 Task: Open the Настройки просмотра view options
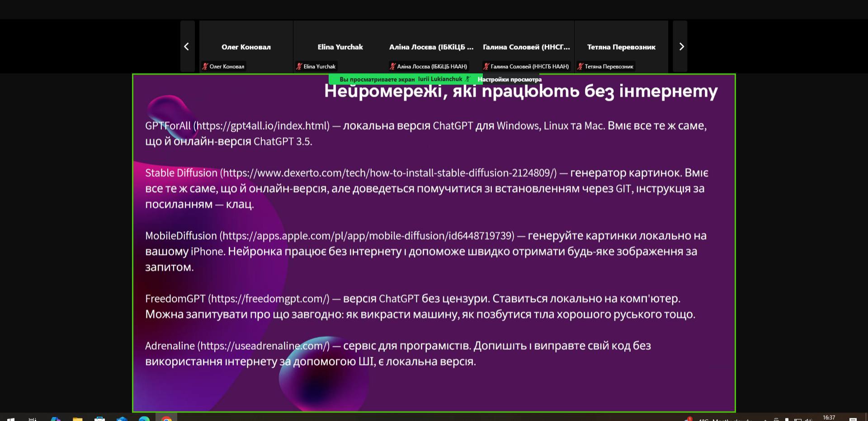click(509, 80)
